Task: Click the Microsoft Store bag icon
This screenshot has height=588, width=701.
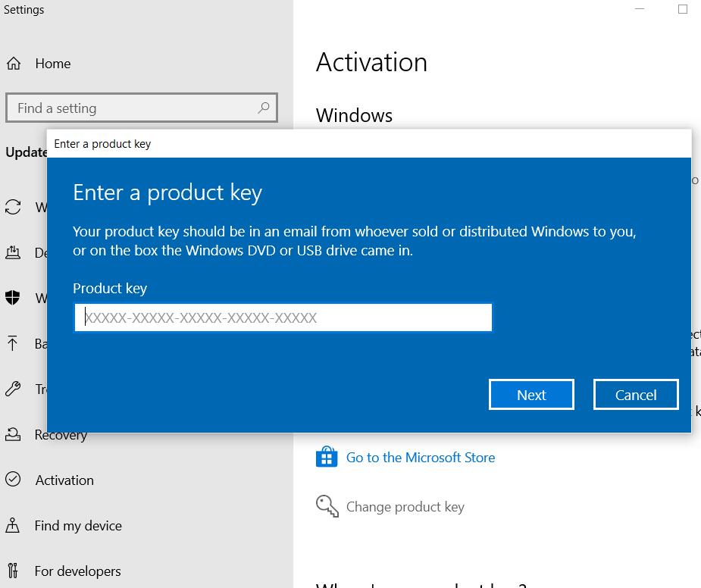Action: pos(327,457)
